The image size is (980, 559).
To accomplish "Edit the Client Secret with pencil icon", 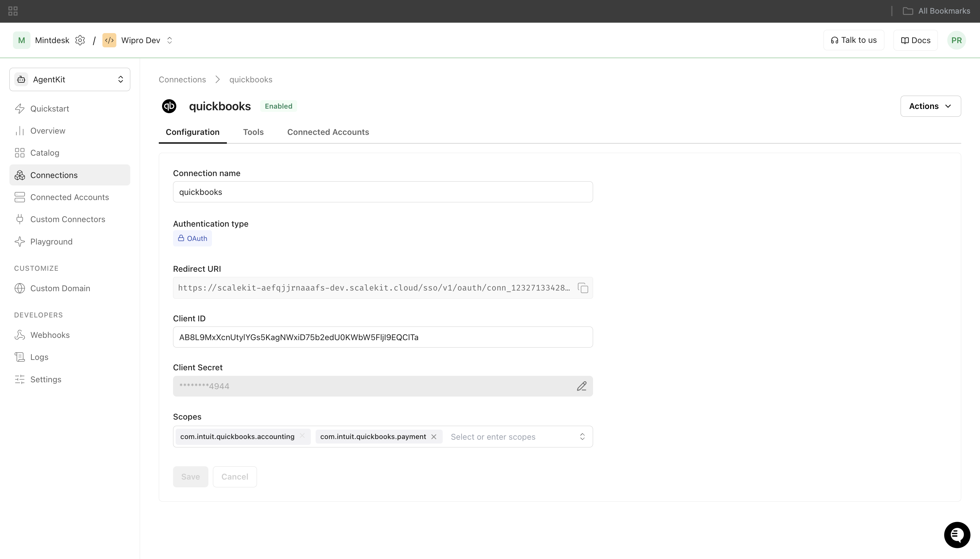I will click(582, 386).
